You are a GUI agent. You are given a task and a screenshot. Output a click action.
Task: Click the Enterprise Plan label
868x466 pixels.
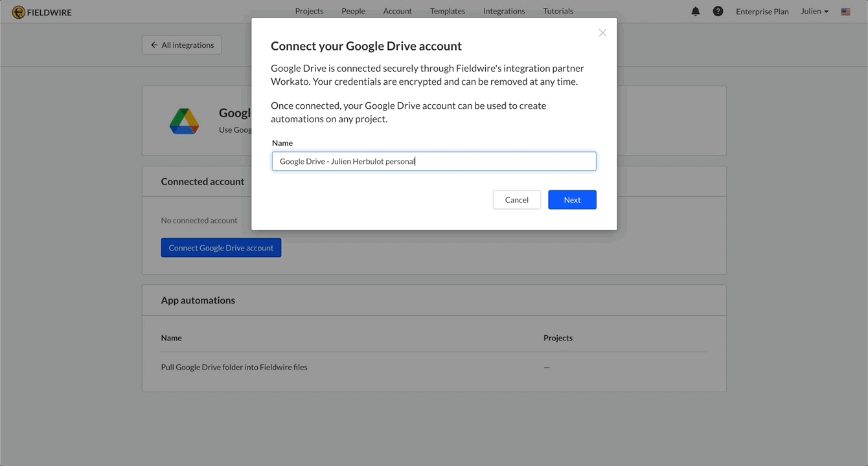coord(762,11)
